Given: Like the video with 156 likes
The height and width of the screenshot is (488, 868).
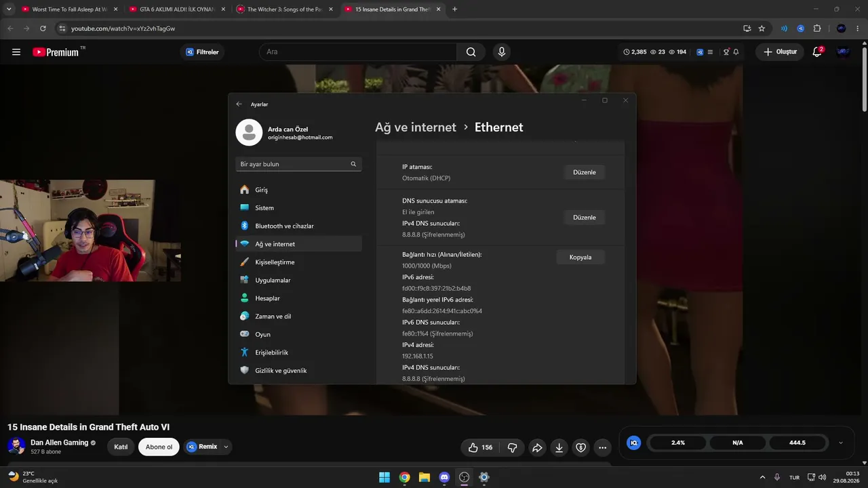Looking at the screenshot, I should [x=480, y=447].
